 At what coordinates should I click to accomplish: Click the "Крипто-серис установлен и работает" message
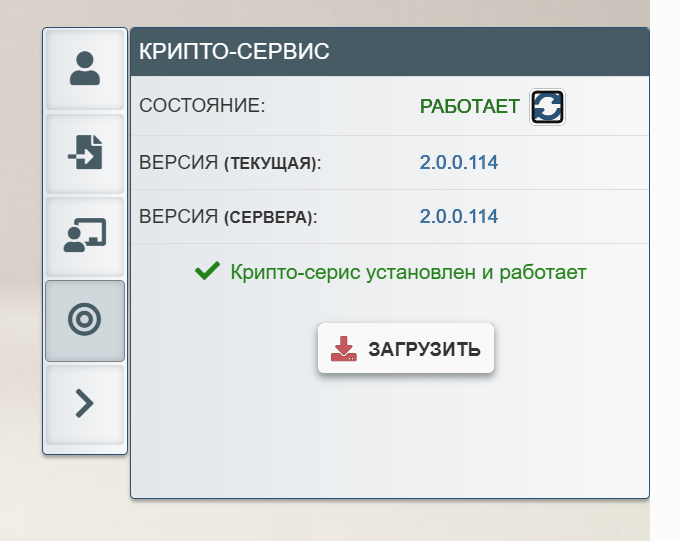pyautogui.click(x=407, y=271)
